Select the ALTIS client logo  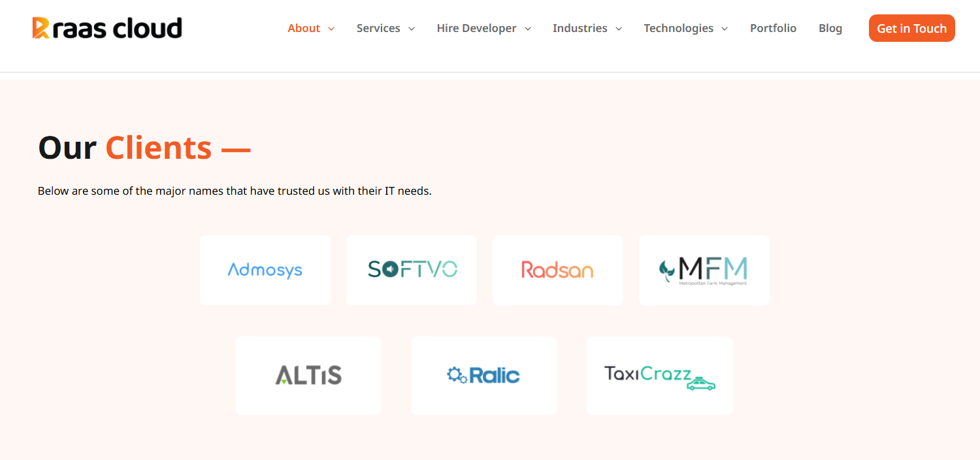tap(308, 375)
